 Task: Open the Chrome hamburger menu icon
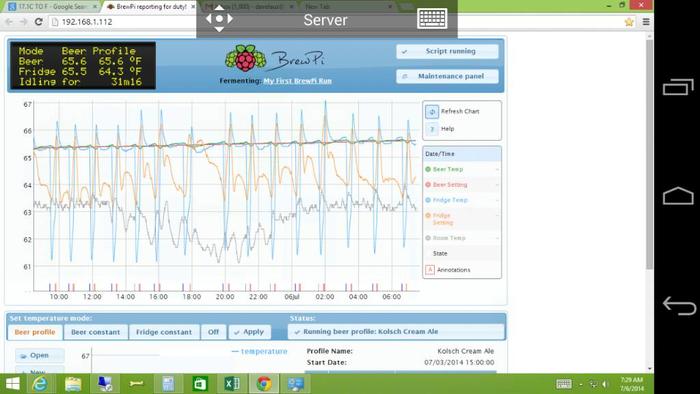coord(646,21)
